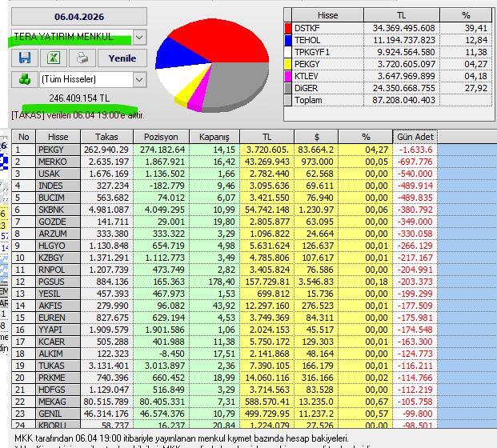The height and width of the screenshot is (448, 497).
Task: Sort legend table by TL header
Action: tap(402, 15)
